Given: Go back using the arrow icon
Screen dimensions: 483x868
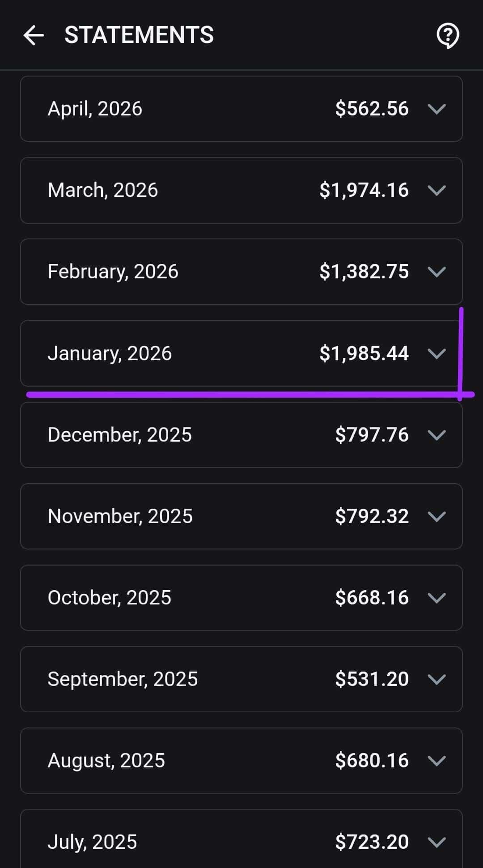Looking at the screenshot, I should click(x=34, y=35).
